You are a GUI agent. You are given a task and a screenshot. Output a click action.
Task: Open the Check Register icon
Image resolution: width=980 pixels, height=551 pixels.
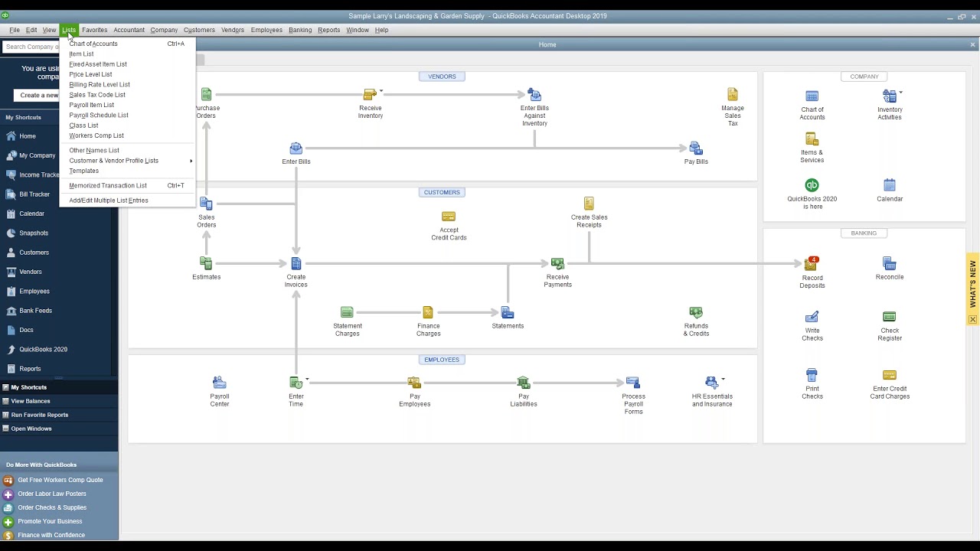pos(889,317)
